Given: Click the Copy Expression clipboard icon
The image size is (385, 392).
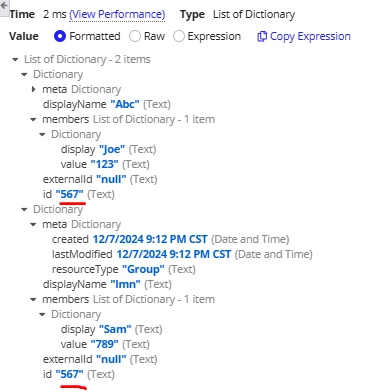Looking at the screenshot, I should click(x=262, y=36).
